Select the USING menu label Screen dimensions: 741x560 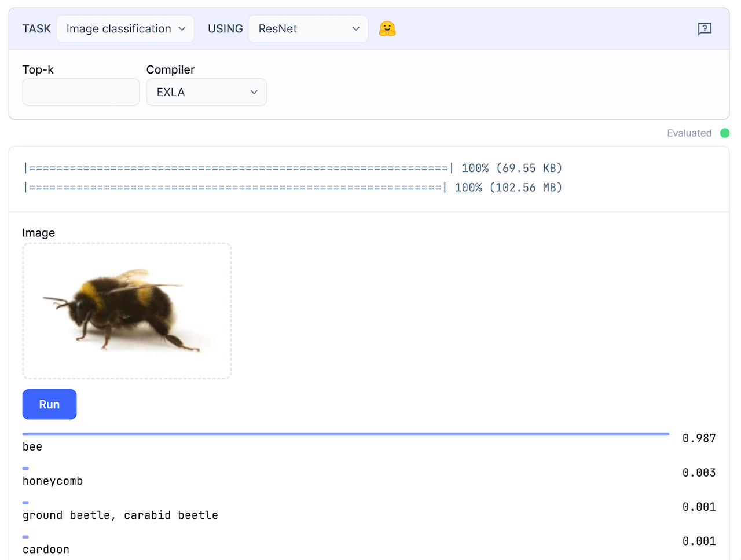pos(225,28)
